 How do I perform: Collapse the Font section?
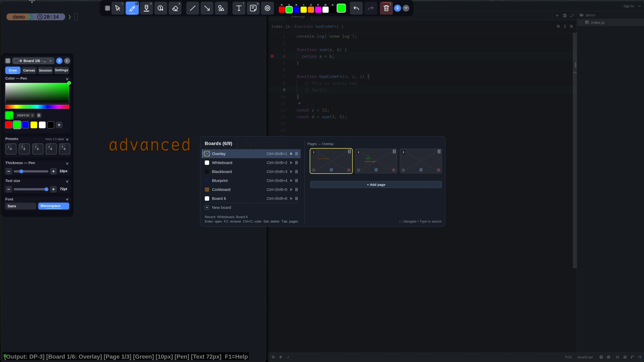[67, 199]
